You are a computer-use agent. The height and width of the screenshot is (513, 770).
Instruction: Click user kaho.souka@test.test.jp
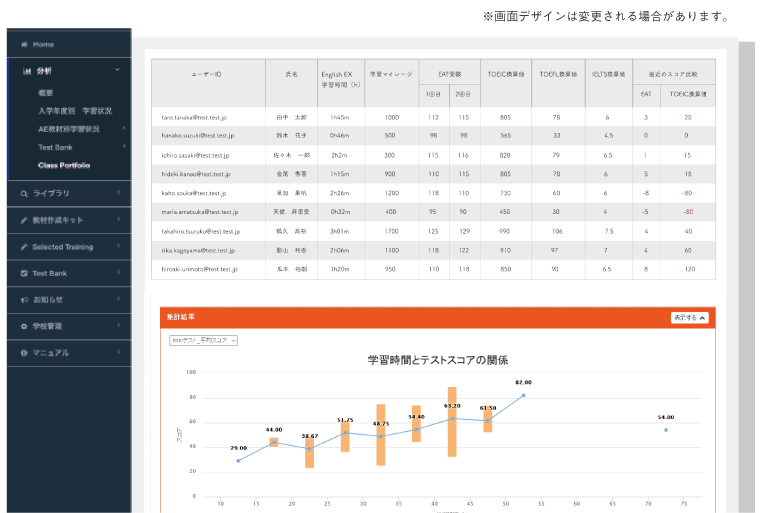click(193, 193)
